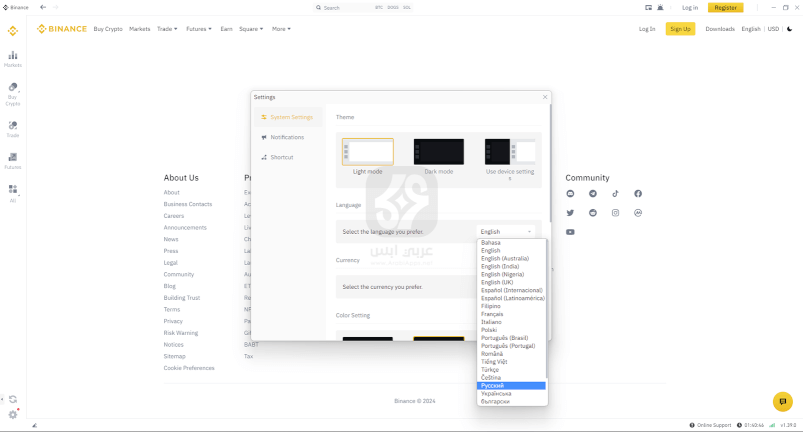This screenshot has width=803, height=432.
Task: Open the System Settings tab
Action: tap(288, 117)
